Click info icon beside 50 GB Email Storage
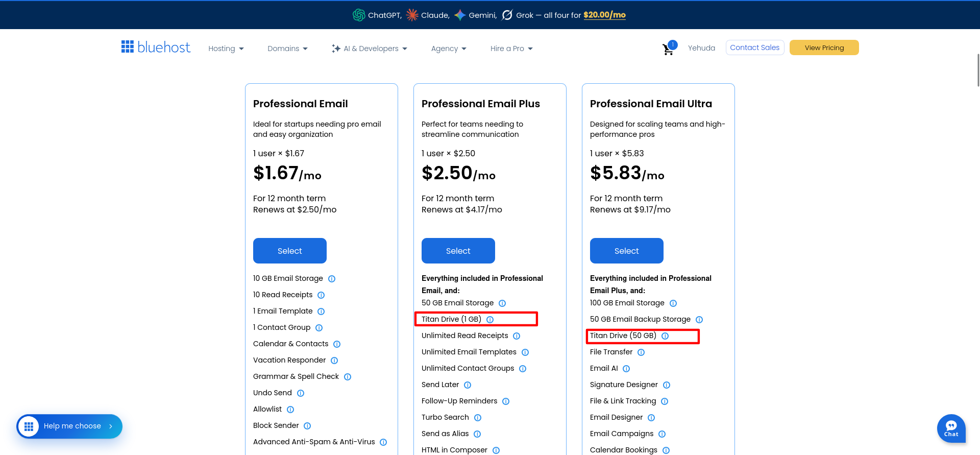 click(x=502, y=303)
